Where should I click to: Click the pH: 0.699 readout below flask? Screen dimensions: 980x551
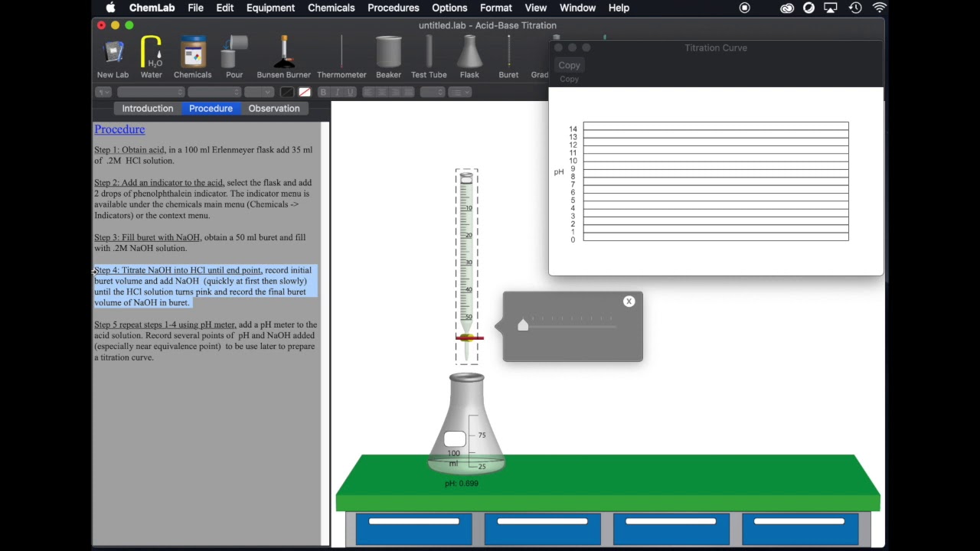pyautogui.click(x=462, y=484)
